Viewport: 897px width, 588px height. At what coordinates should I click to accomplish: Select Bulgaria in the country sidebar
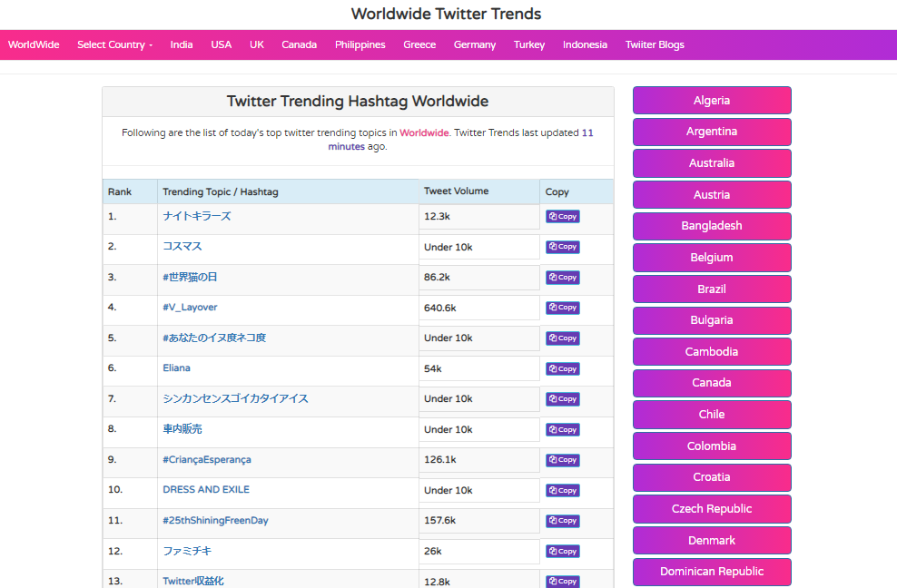[712, 320]
